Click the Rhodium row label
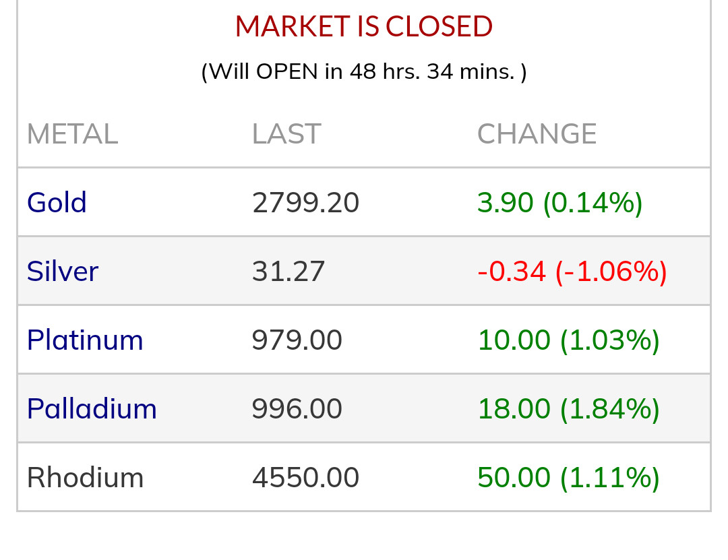Screen dimensions: 728x560 click(85, 478)
